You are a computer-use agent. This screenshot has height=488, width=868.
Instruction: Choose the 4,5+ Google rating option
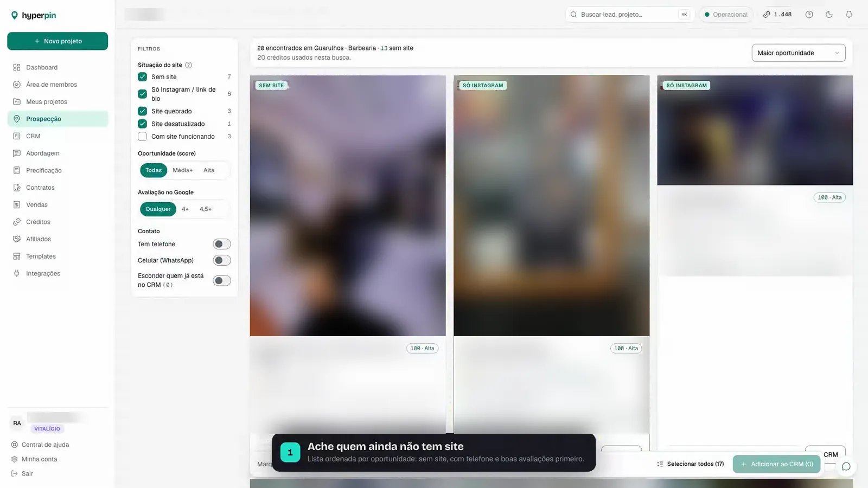[x=206, y=209]
